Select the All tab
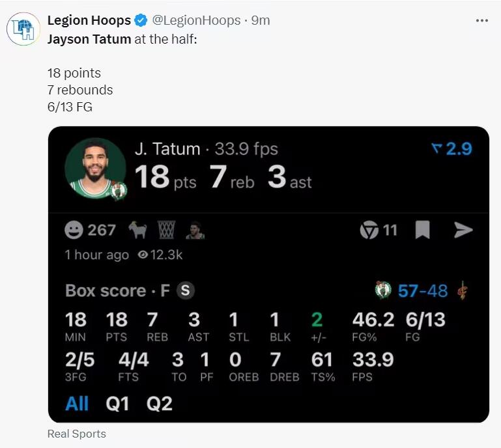This screenshot has width=501, height=448. 77,404
